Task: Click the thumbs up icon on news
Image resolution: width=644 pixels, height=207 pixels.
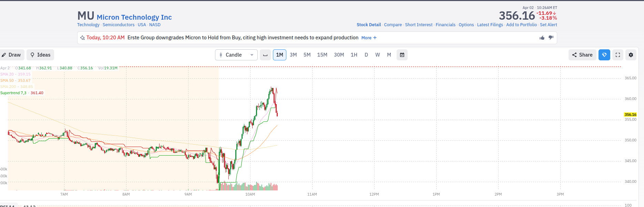Action: coord(542,38)
